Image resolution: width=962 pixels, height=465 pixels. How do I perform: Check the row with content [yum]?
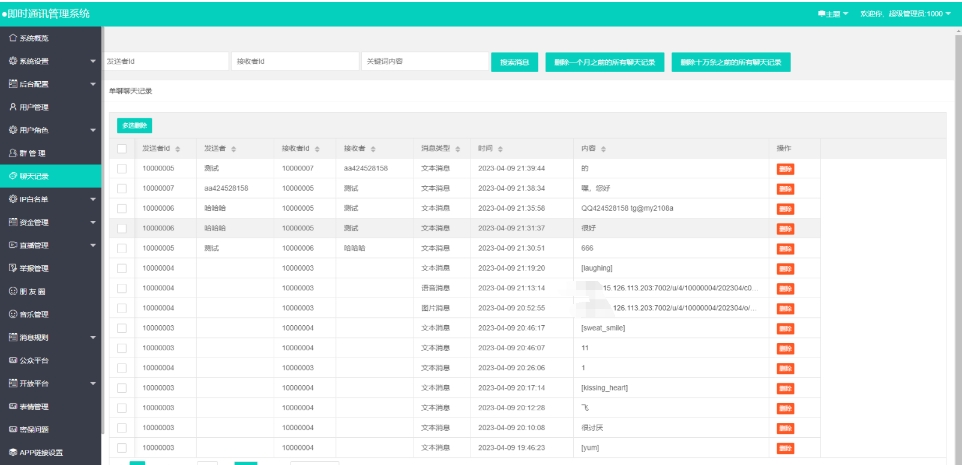122,448
